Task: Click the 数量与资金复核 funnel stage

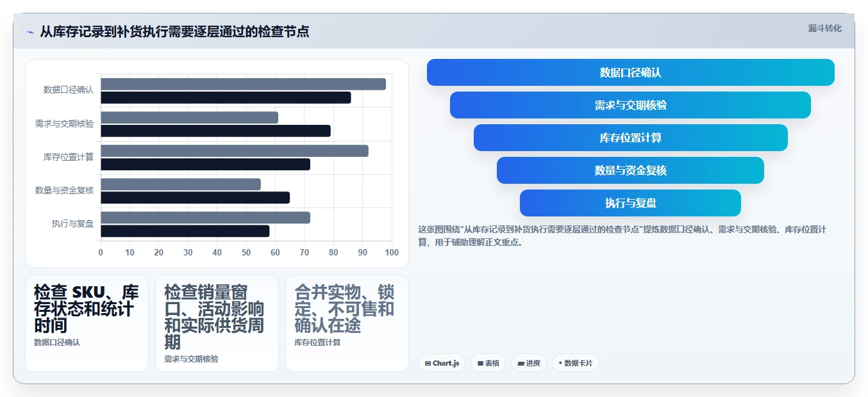Action: tap(631, 170)
